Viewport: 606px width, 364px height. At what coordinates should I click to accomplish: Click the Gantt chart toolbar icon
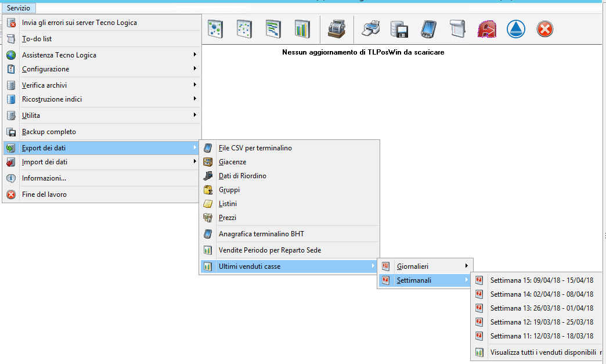click(x=273, y=29)
